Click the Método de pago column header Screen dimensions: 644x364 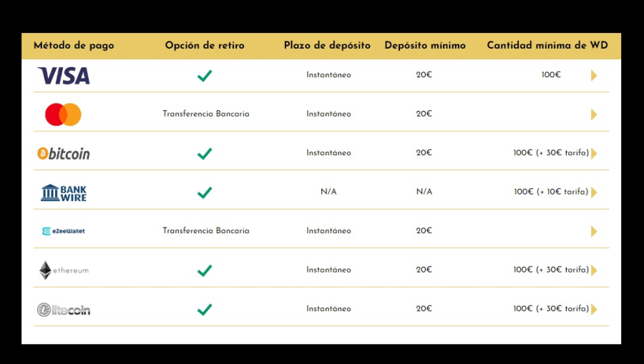tap(74, 46)
